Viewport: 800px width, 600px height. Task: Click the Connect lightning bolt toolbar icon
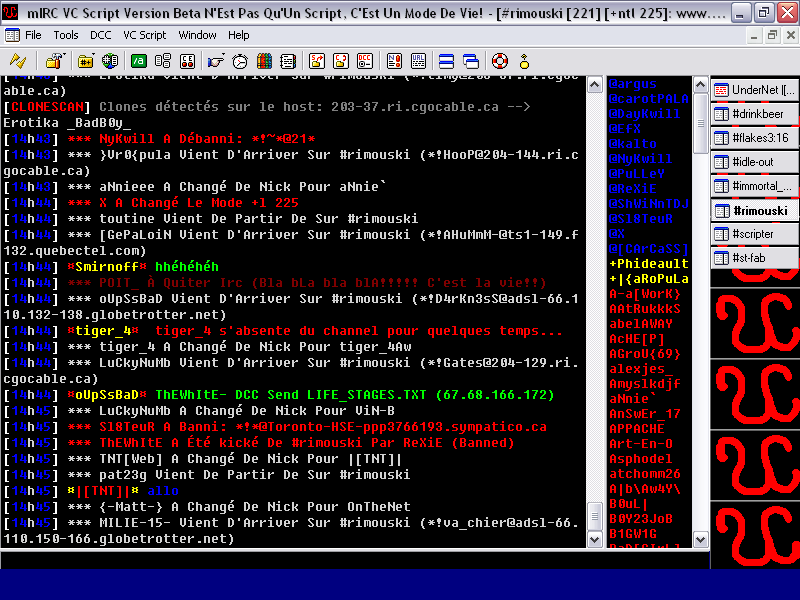point(18,61)
